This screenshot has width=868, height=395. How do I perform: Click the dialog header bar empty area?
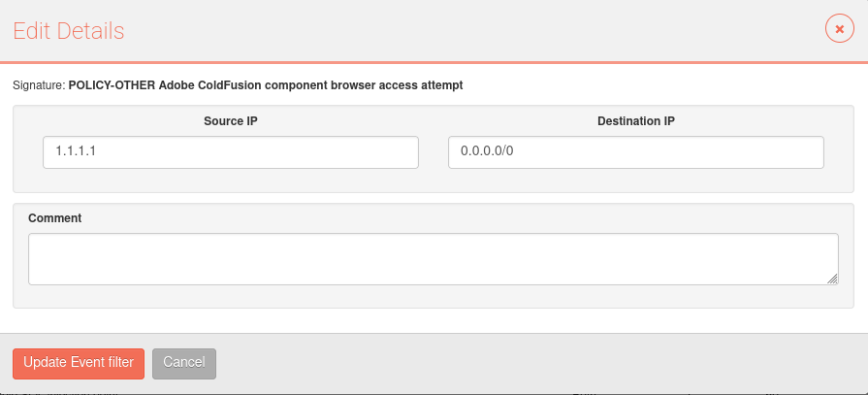click(x=470, y=30)
